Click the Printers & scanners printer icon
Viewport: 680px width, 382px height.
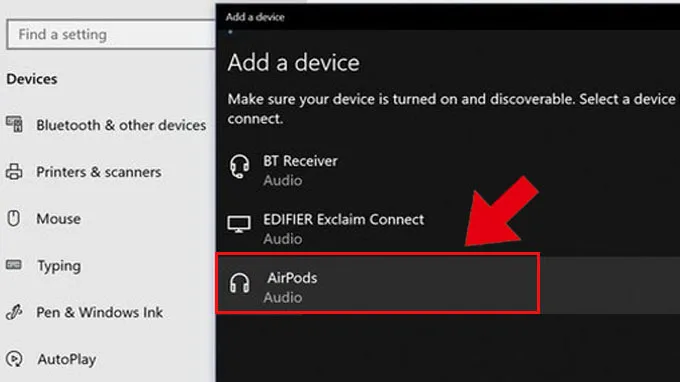point(14,172)
